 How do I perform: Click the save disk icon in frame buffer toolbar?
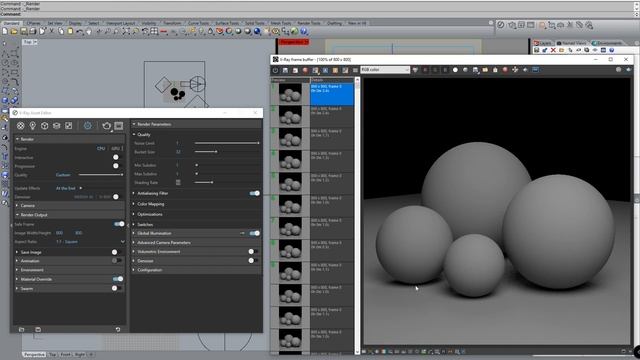(x=285, y=70)
